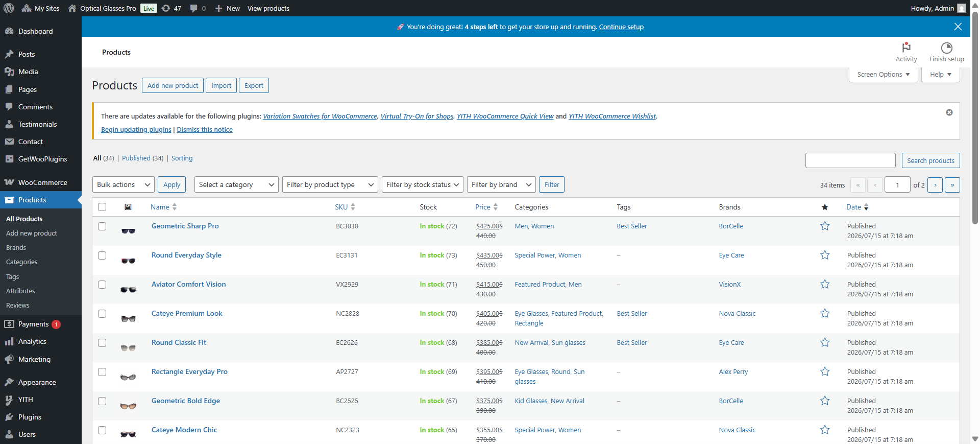Viewport: 980px width, 444px height.
Task: Feature the Geometric Bold Edge star
Action: coord(825,401)
